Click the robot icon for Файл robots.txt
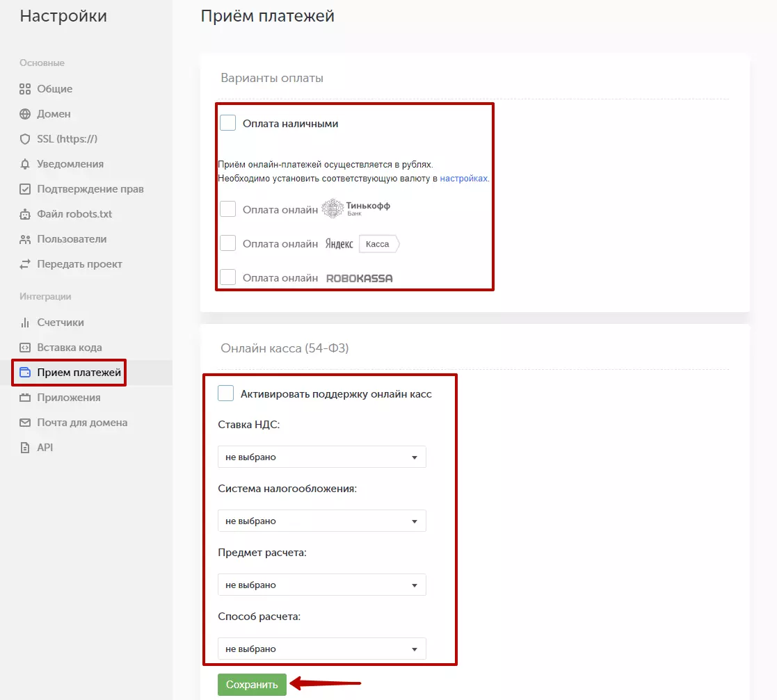777x700 pixels. (25, 214)
